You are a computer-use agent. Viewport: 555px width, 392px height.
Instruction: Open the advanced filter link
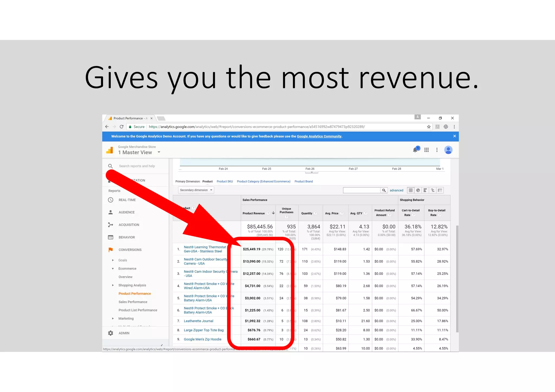point(396,190)
